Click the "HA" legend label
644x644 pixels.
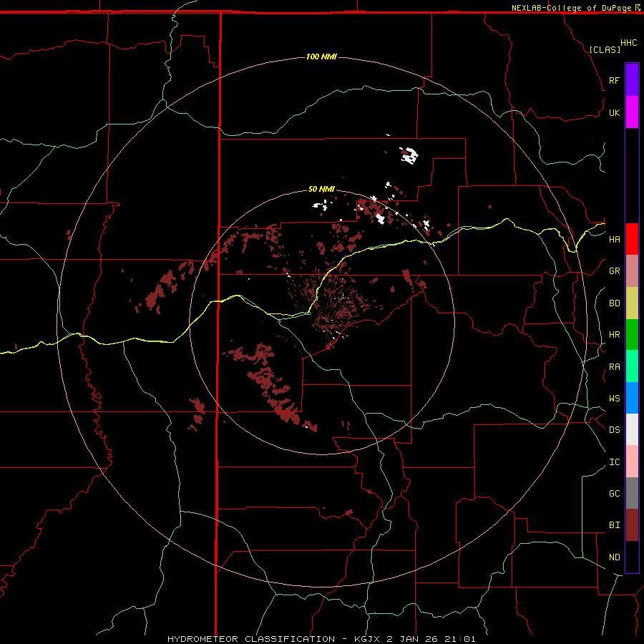click(614, 239)
